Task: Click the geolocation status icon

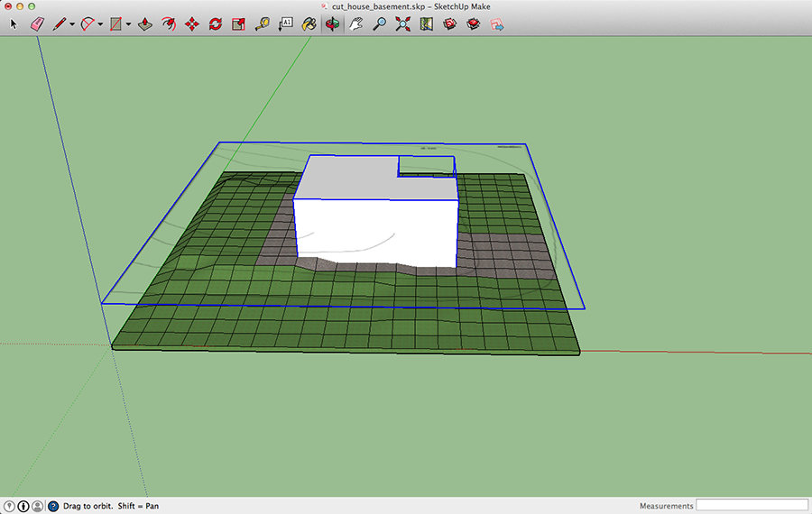Action: point(9,506)
